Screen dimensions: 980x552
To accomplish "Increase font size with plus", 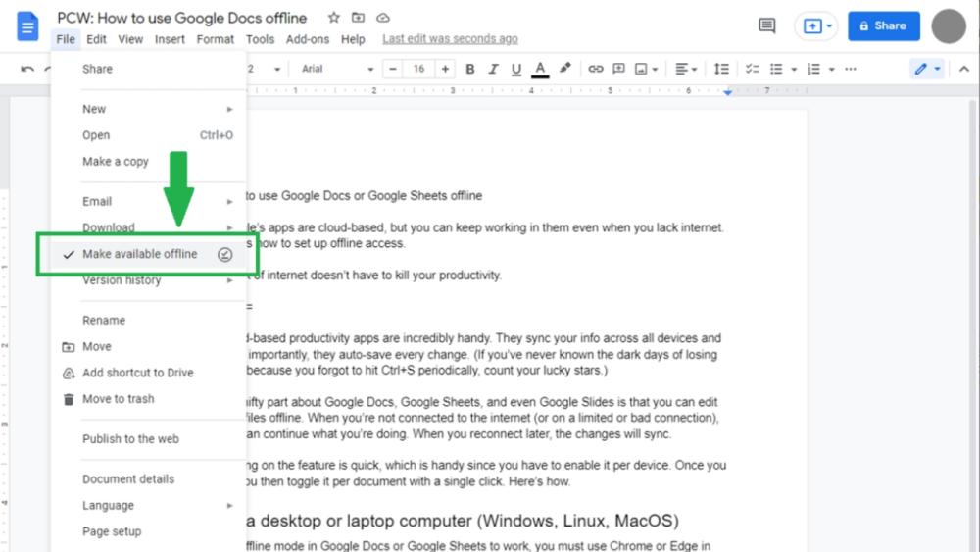I will [445, 69].
